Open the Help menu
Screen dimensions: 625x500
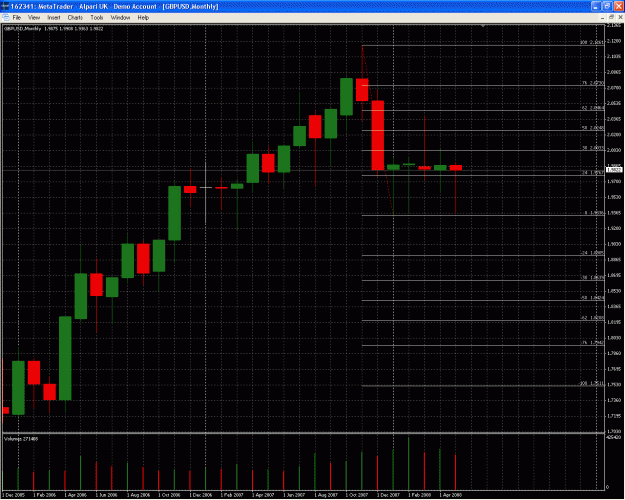click(143, 18)
